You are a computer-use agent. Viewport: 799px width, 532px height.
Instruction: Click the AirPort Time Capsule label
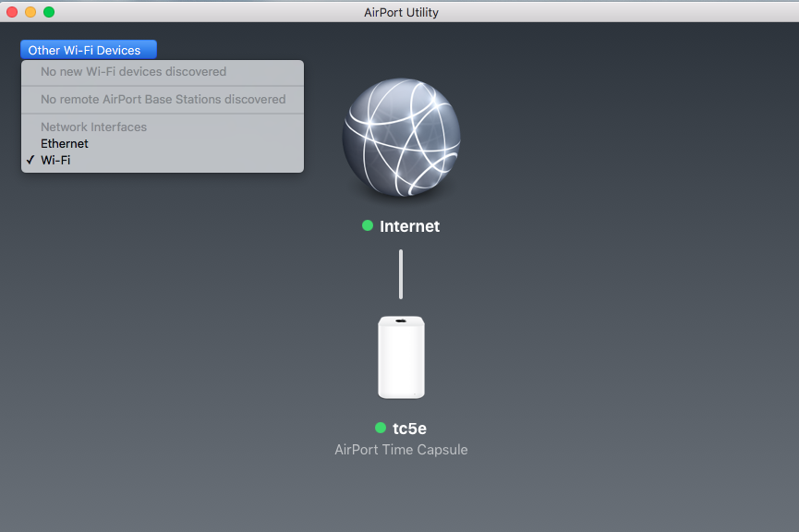coord(401,450)
